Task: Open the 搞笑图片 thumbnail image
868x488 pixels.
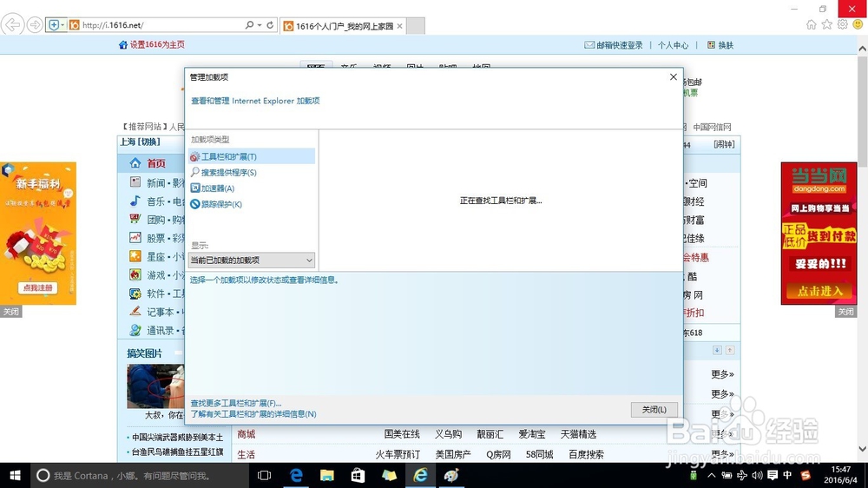Action: (155, 386)
